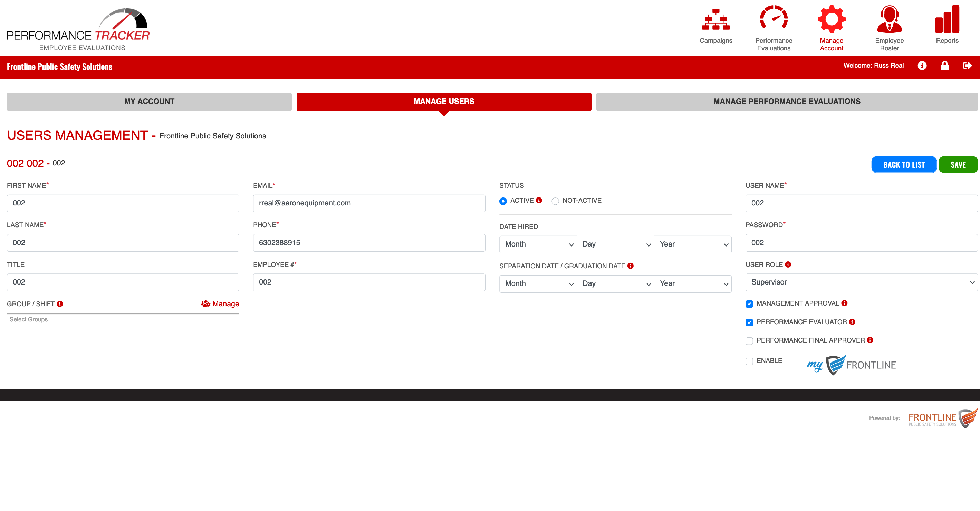Image resolution: width=980 pixels, height=511 pixels.
Task: Click the info icon next to ACTIVE status
Action: (x=539, y=200)
